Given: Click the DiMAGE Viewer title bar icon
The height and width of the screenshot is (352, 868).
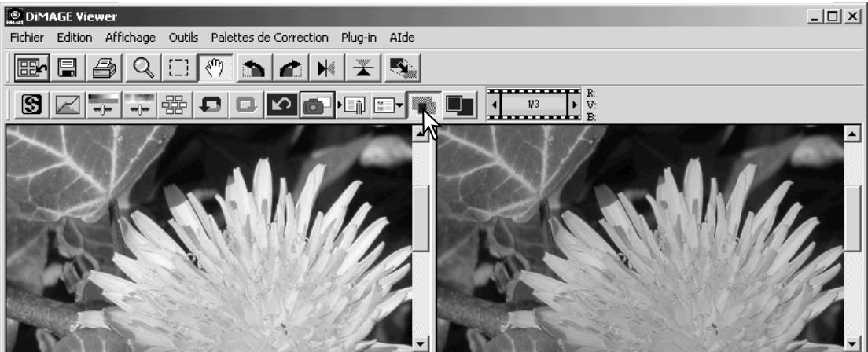Looking at the screenshot, I should click(15, 17).
